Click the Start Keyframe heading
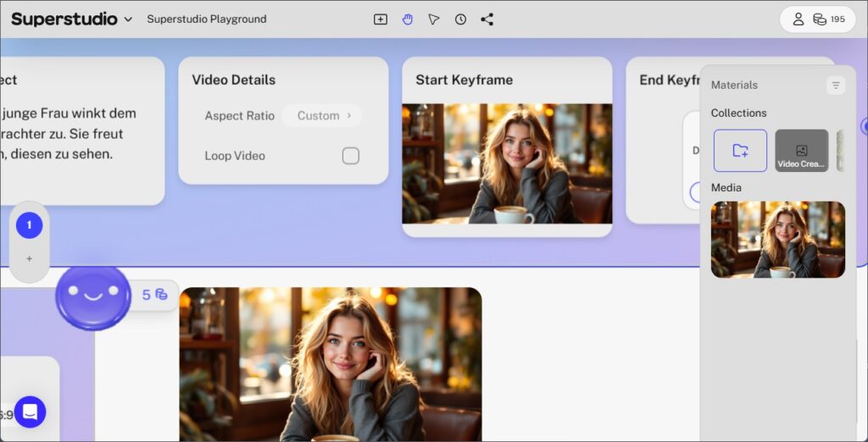868x442 pixels. tap(464, 80)
